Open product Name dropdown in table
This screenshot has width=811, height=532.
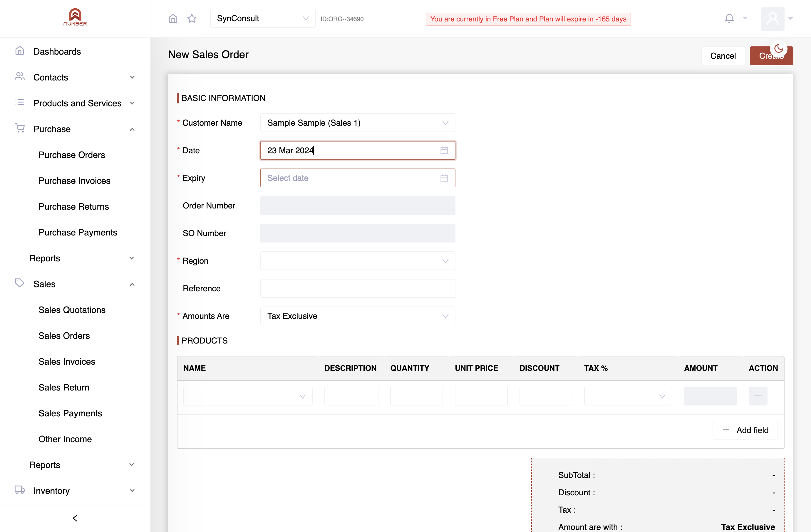tap(248, 396)
